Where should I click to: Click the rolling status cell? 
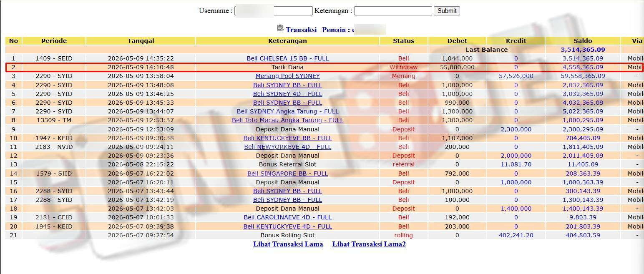tap(403, 235)
